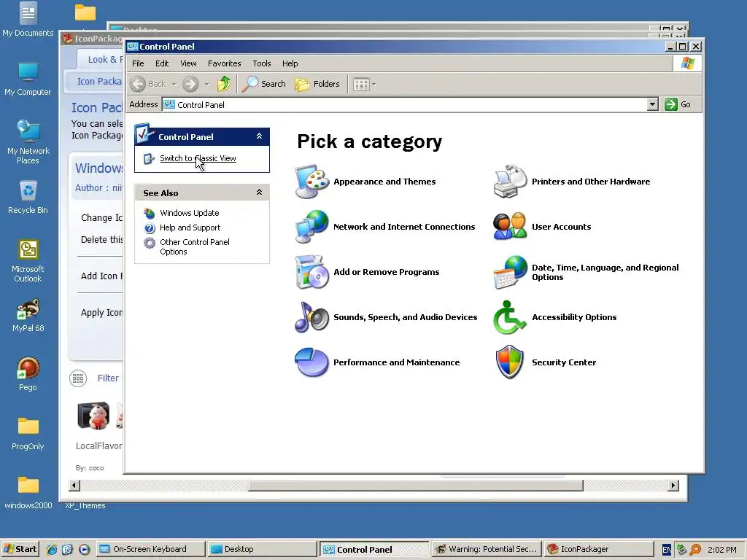Click the Search toolbar button
Viewport: 747px width, 560px height.
point(263,84)
